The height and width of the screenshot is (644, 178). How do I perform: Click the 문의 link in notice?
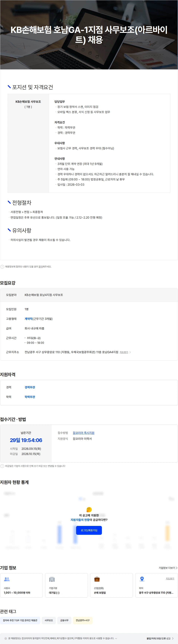(41, 267)
